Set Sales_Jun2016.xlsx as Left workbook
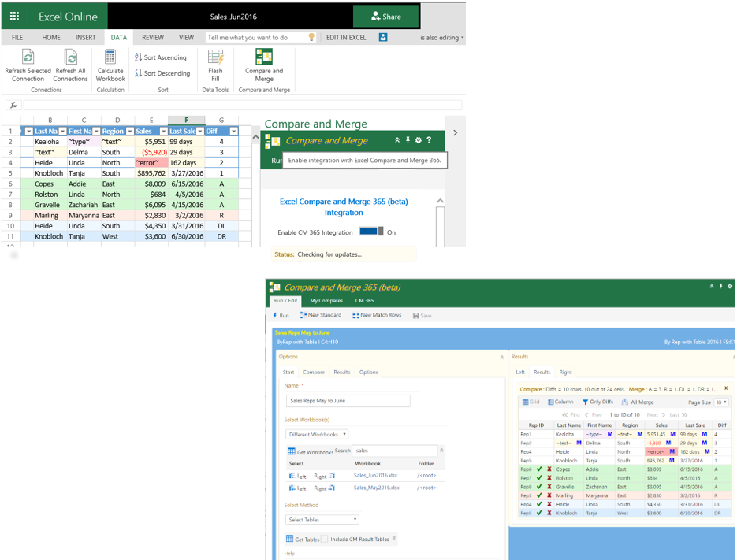737x560 pixels. coord(297,476)
